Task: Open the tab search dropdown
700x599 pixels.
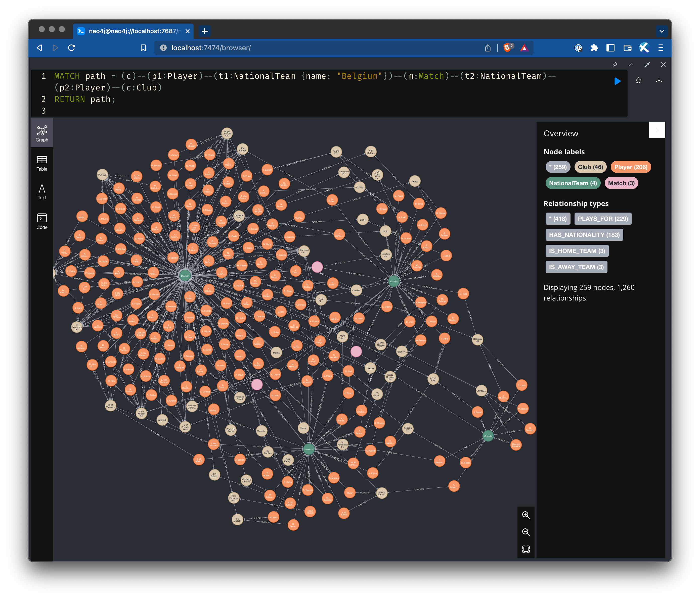Action: pyautogui.click(x=662, y=31)
